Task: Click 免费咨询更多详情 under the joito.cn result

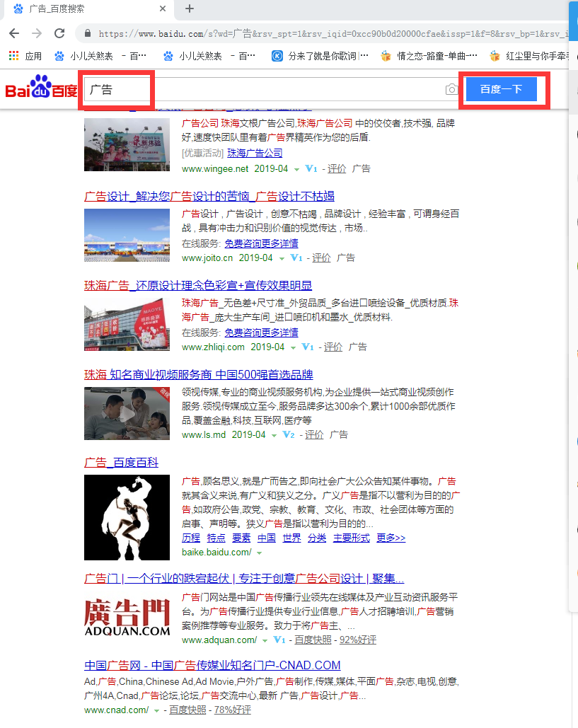Action: tap(261, 243)
